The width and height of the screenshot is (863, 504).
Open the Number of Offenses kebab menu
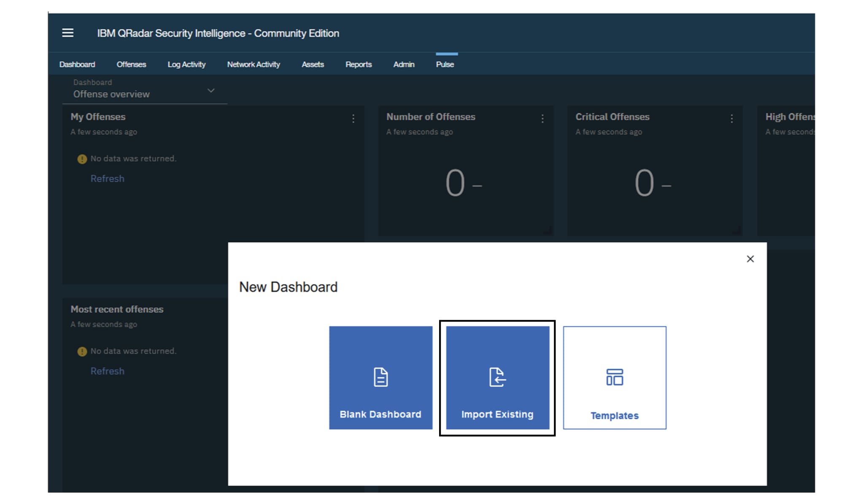[542, 119]
